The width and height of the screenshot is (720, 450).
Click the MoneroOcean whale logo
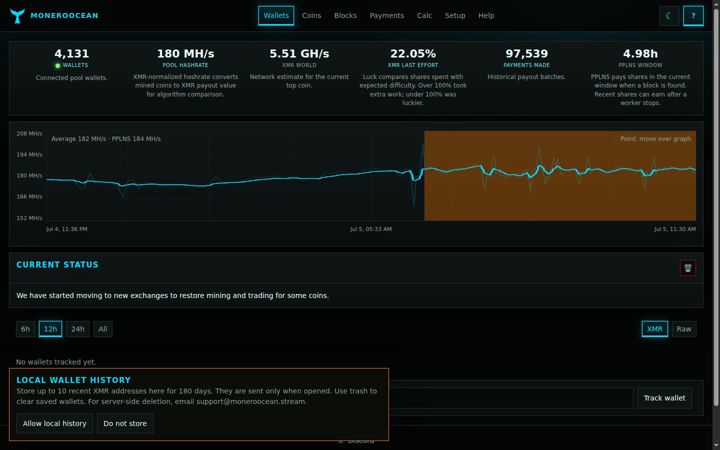[x=17, y=16]
